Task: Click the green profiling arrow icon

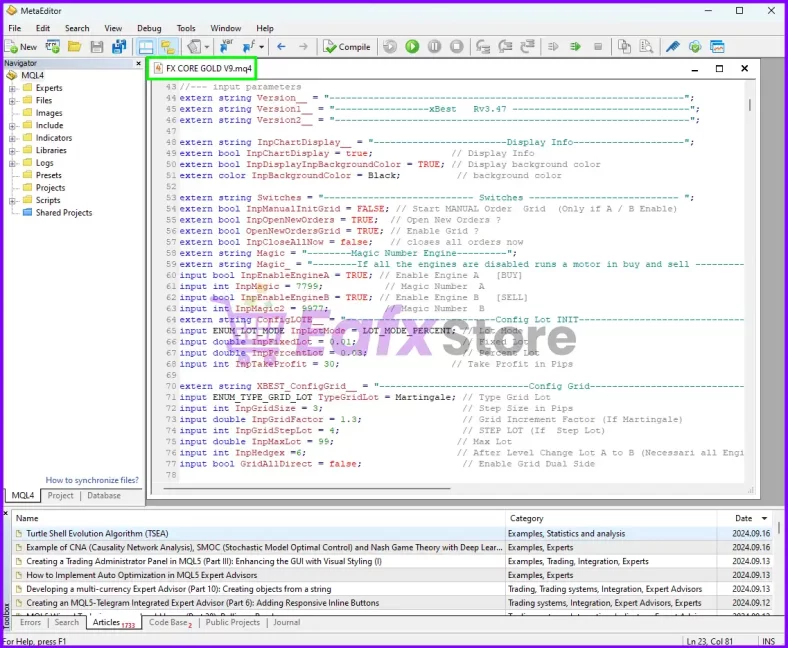Action: (575, 47)
